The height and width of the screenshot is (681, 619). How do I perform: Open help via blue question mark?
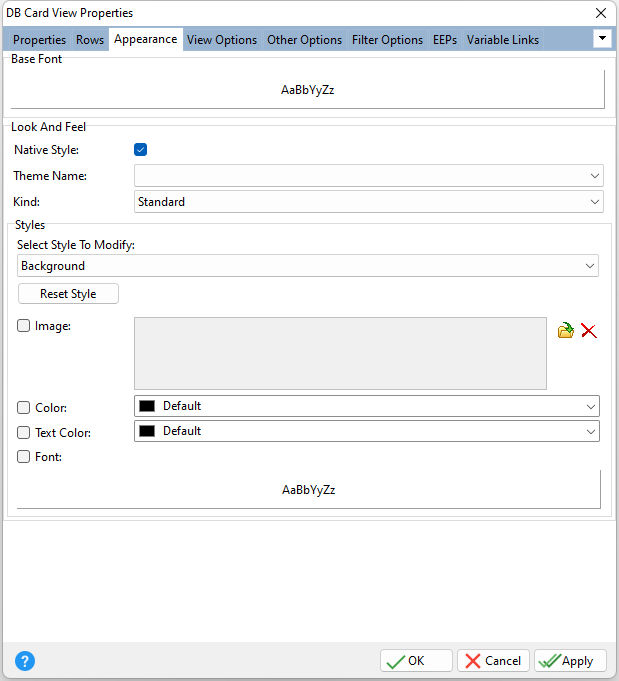pyautogui.click(x=25, y=661)
